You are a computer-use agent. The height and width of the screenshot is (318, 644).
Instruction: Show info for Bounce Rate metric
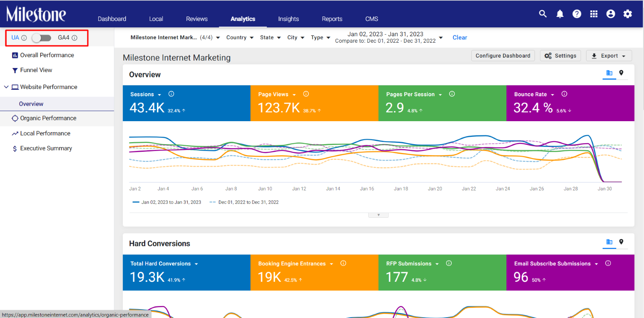pyautogui.click(x=564, y=94)
